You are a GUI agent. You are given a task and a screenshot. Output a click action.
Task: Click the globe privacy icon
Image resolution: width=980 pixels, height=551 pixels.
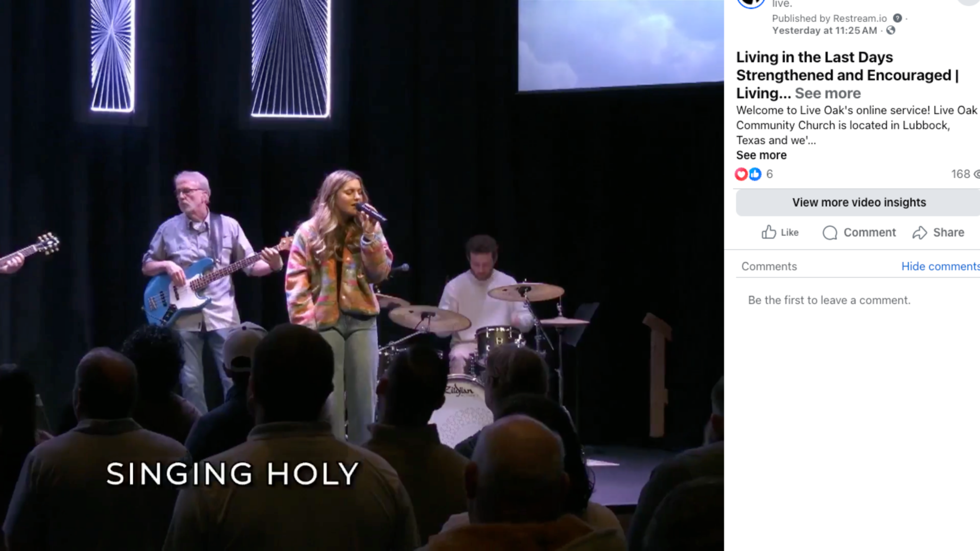pyautogui.click(x=891, y=30)
